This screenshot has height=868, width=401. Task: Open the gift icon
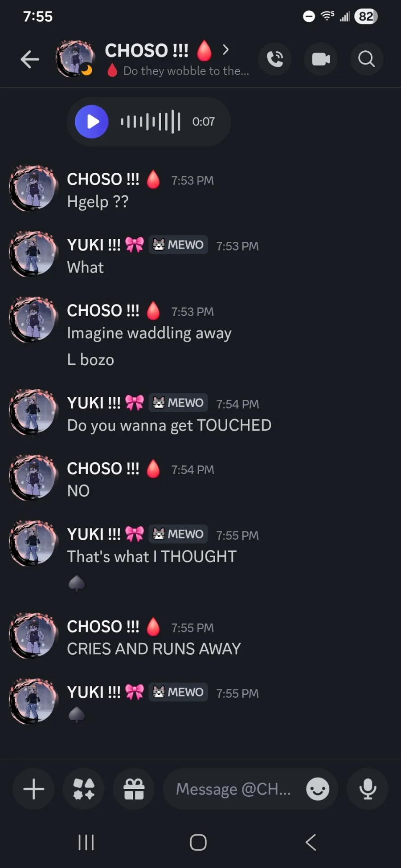click(134, 789)
